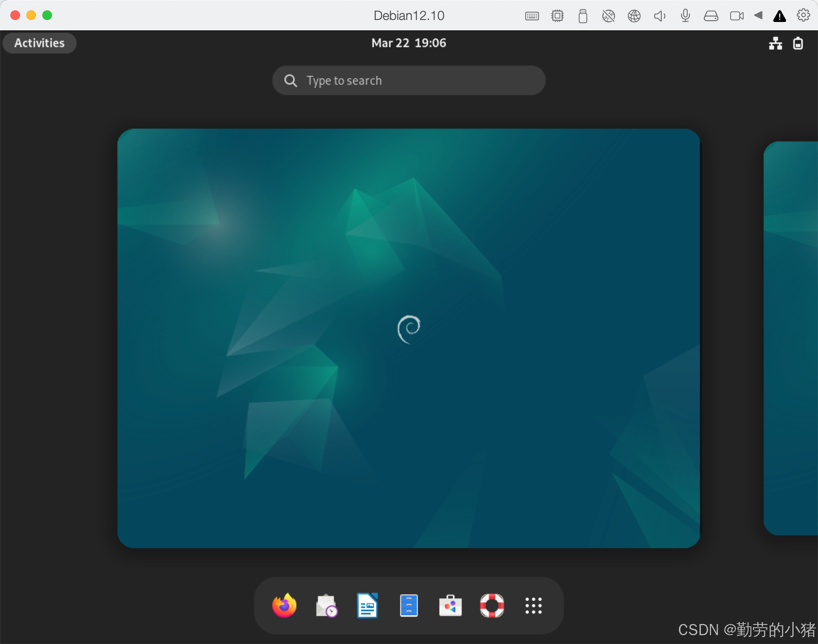Click the green zoom window button
818x644 pixels.
(47, 15)
